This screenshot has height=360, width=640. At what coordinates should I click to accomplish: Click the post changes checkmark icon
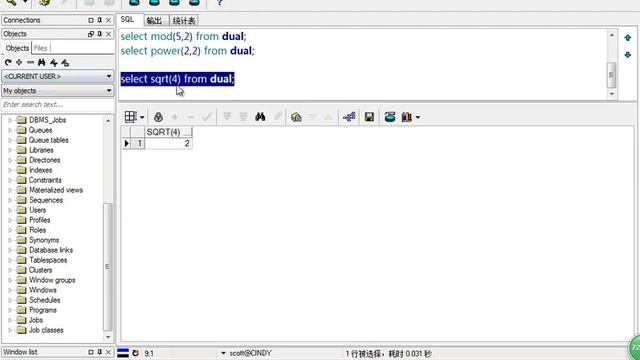coord(207,117)
